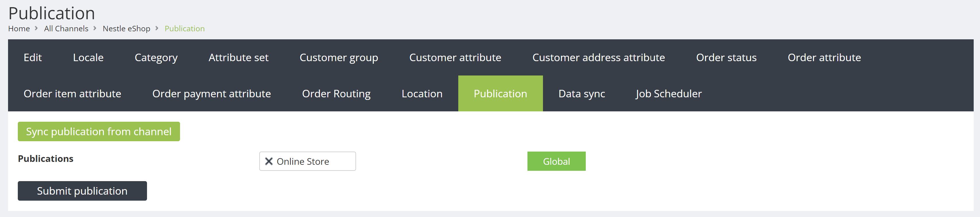Open the Edit tab

(33, 57)
